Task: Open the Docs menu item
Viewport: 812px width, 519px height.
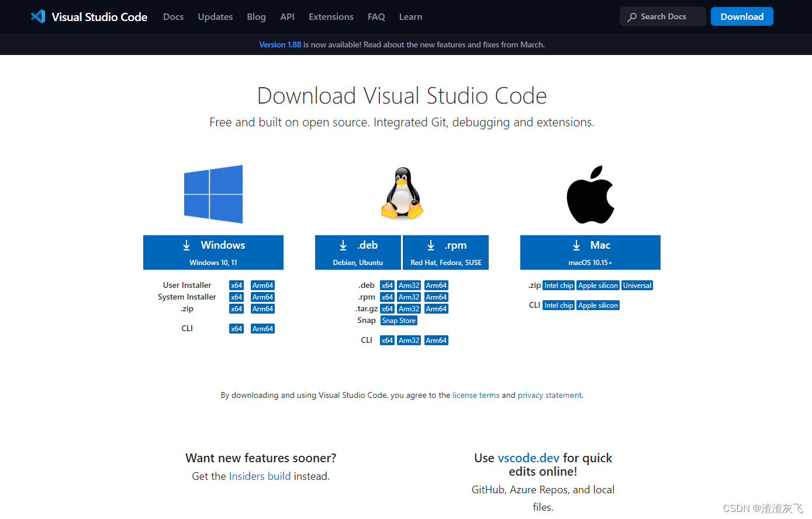Action: [173, 17]
